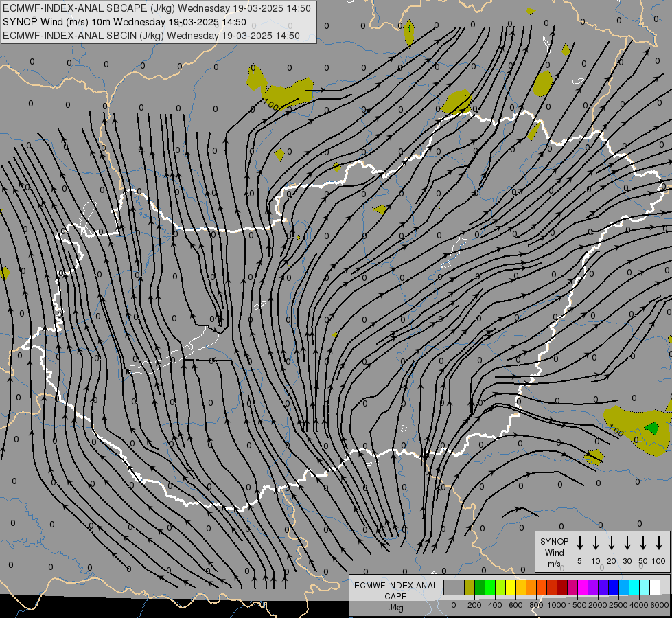672x618 pixels.
Task: Click the 600 tick label on the color scale
Action: tap(515, 605)
